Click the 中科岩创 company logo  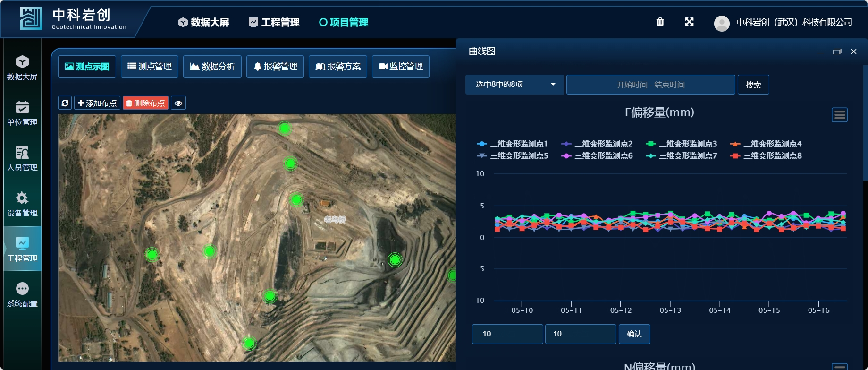tap(73, 19)
